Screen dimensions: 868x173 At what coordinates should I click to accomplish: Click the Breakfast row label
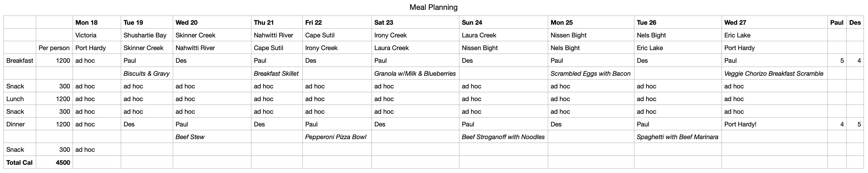[20, 61]
